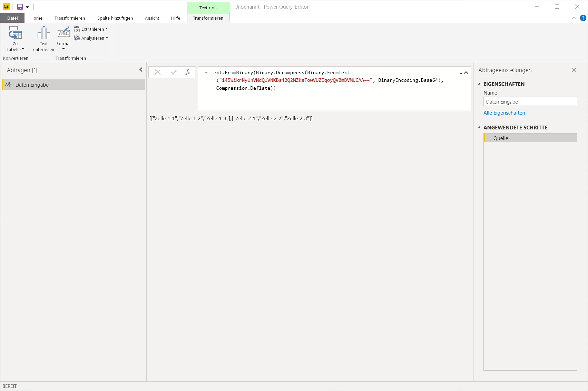Screen dimensions: 588x391
Task: Close the Abfrageeinstellungen pane
Action: (574, 70)
